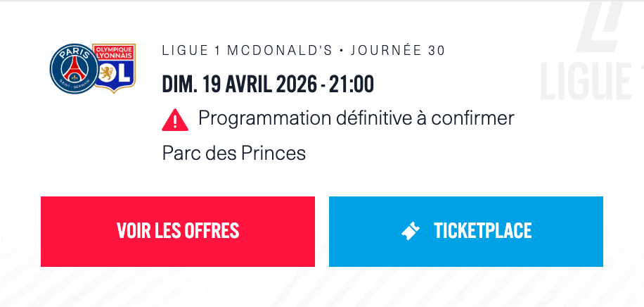Open the offers with "Voir les offres"
Viewport: 644px width, 307px height.
(178, 231)
